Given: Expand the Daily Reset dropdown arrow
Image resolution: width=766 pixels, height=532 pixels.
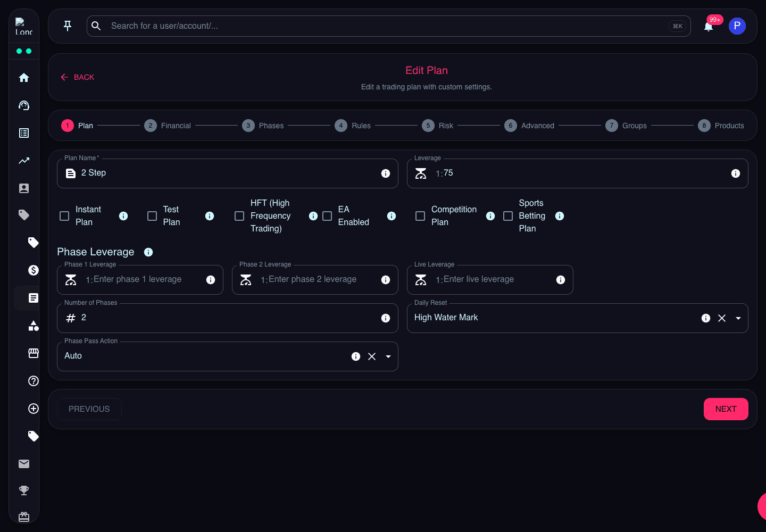Looking at the screenshot, I should [738, 318].
